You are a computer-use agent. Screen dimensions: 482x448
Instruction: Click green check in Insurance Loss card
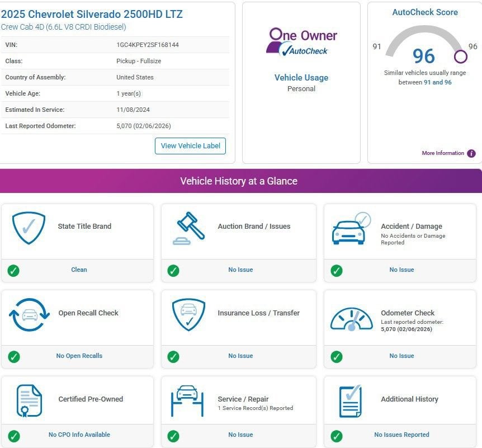click(x=173, y=357)
